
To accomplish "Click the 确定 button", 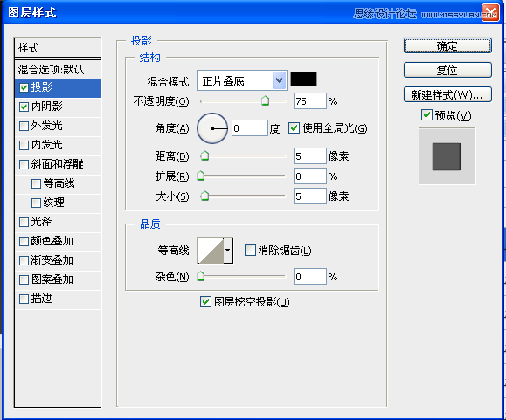I will [447, 45].
